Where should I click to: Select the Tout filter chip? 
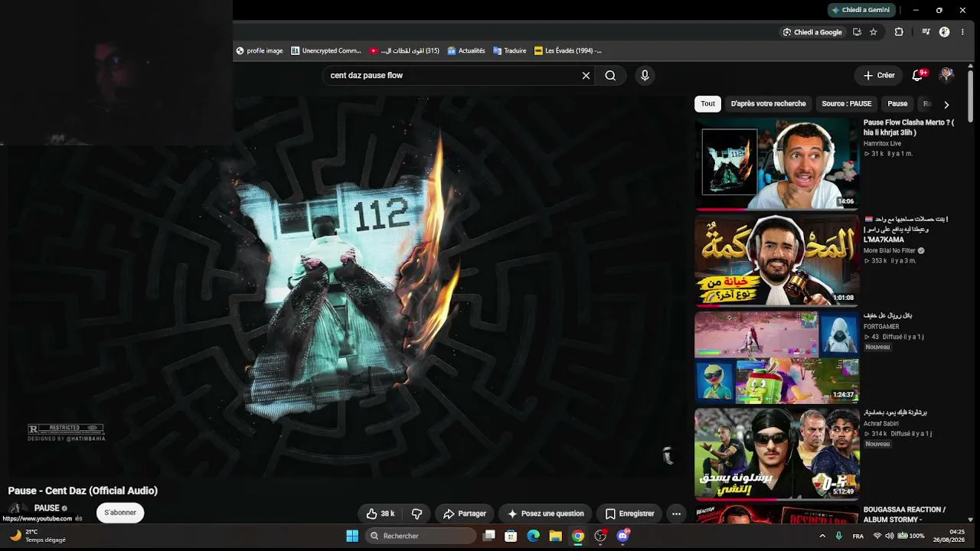point(707,104)
